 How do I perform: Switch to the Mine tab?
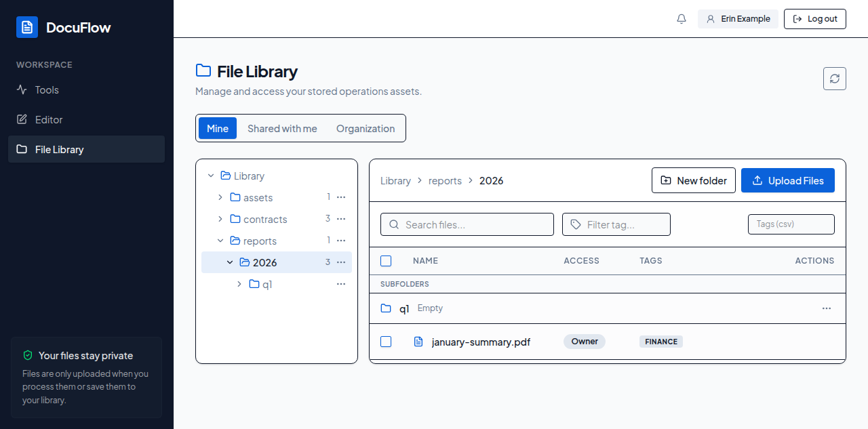point(218,128)
